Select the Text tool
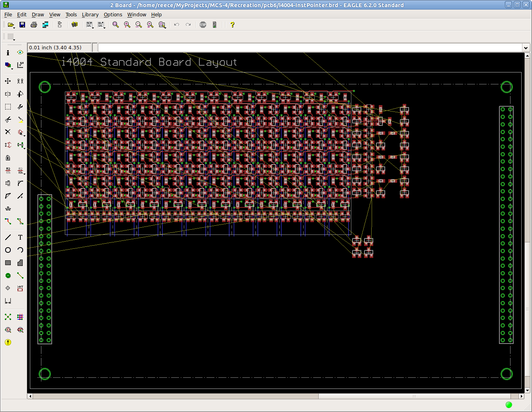The height and width of the screenshot is (412, 532). (x=20, y=237)
